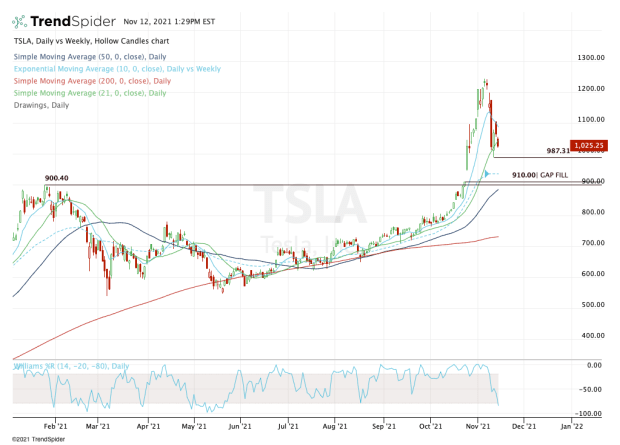Click the -50.00 Williams %R axis label
Image resolution: width=620 pixels, height=445 pixels.
click(x=590, y=390)
